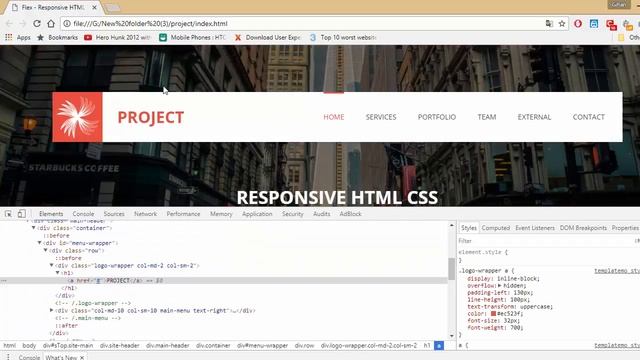Click the PROJECT logo text link
The width and height of the screenshot is (640, 360).
151,117
